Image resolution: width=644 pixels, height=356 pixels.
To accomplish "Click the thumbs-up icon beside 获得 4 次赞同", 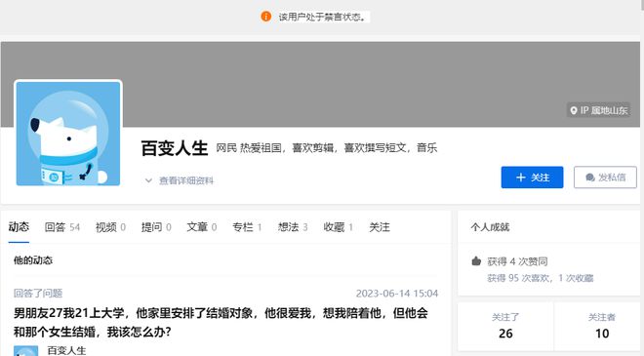I will click(x=476, y=261).
